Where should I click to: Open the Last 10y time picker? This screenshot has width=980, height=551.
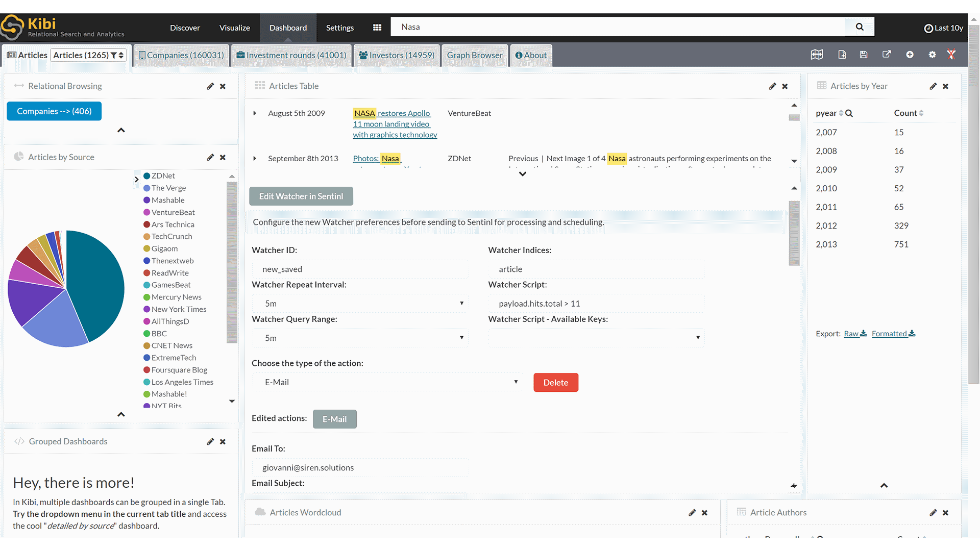coord(944,28)
